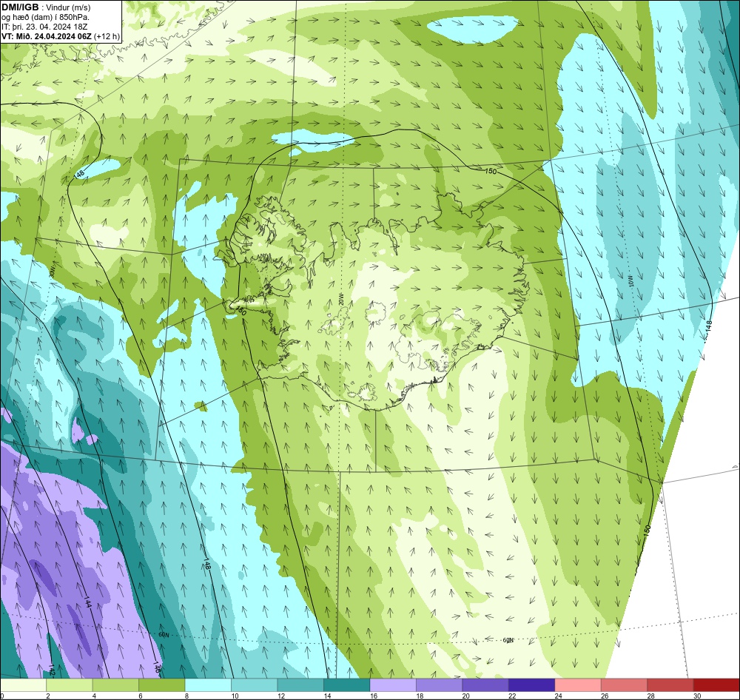740x700 pixels.
Task: Click the 8–10 m/s light cyan swatch
Action: click(x=208, y=685)
